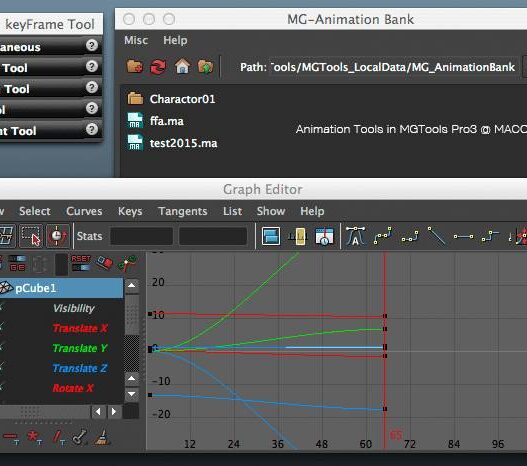The image size is (527, 466).
Task: Click the red RSET button
Action: pyautogui.click(x=81, y=258)
